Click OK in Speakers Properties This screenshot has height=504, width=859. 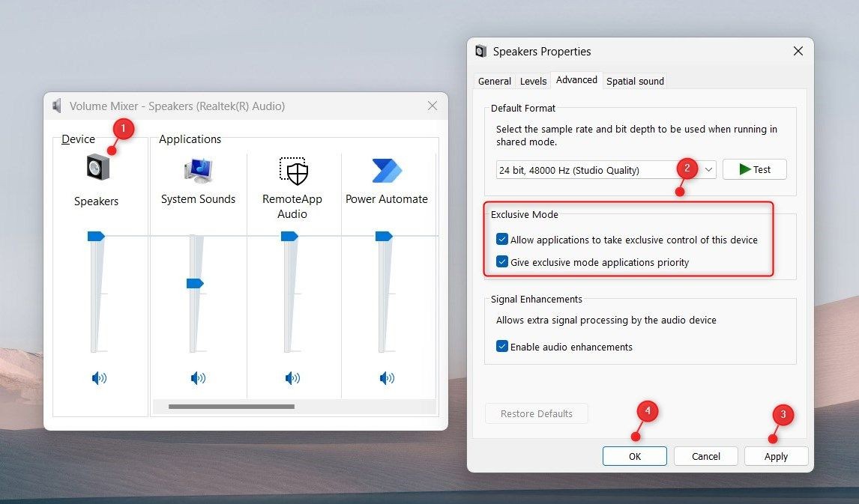(x=634, y=456)
